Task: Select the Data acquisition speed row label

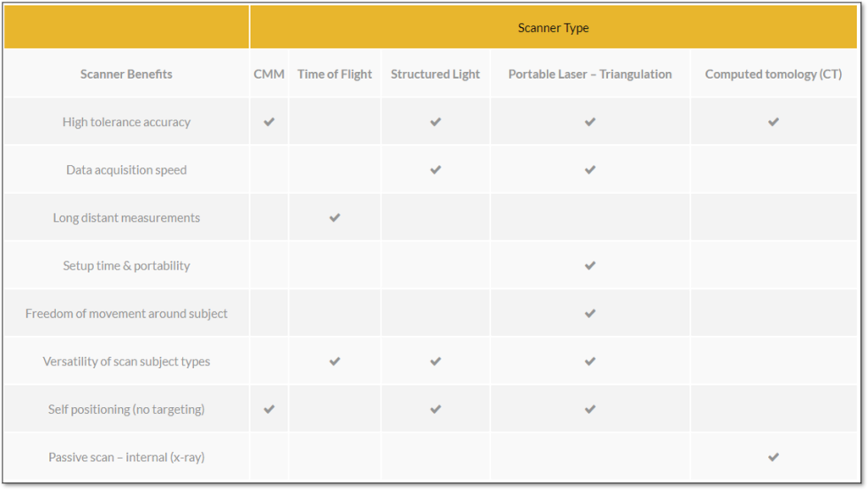Action: coord(126,170)
